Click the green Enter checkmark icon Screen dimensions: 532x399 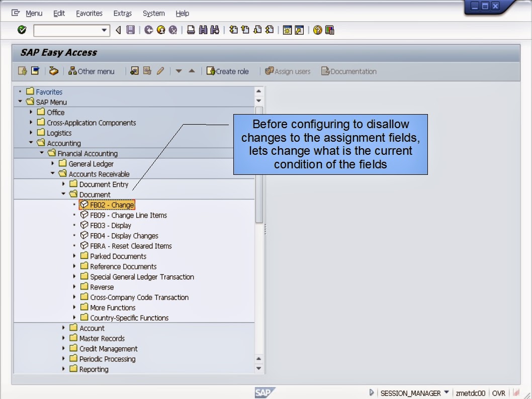point(22,30)
